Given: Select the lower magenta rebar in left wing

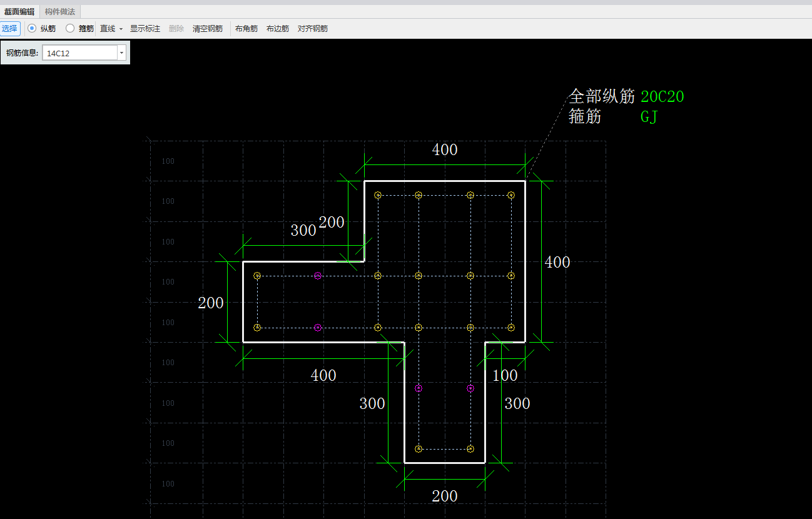Looking at the screenshot, I should 318,328.
